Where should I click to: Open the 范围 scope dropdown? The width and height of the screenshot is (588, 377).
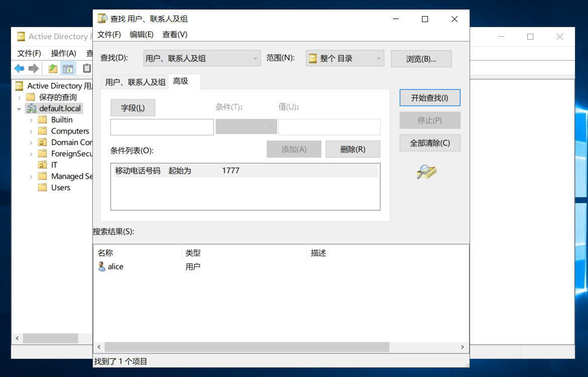(345, 58)
